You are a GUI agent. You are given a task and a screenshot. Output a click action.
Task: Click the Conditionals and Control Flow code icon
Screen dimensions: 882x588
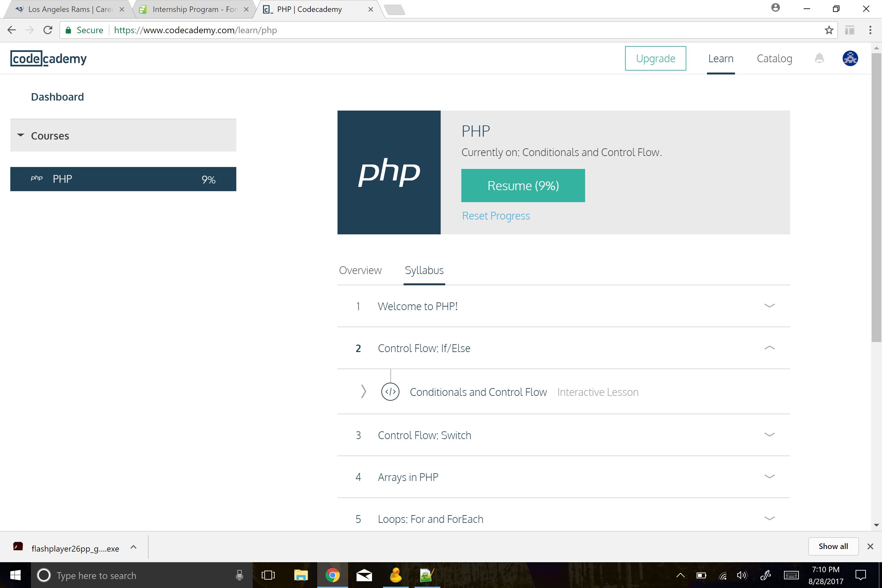390,392
